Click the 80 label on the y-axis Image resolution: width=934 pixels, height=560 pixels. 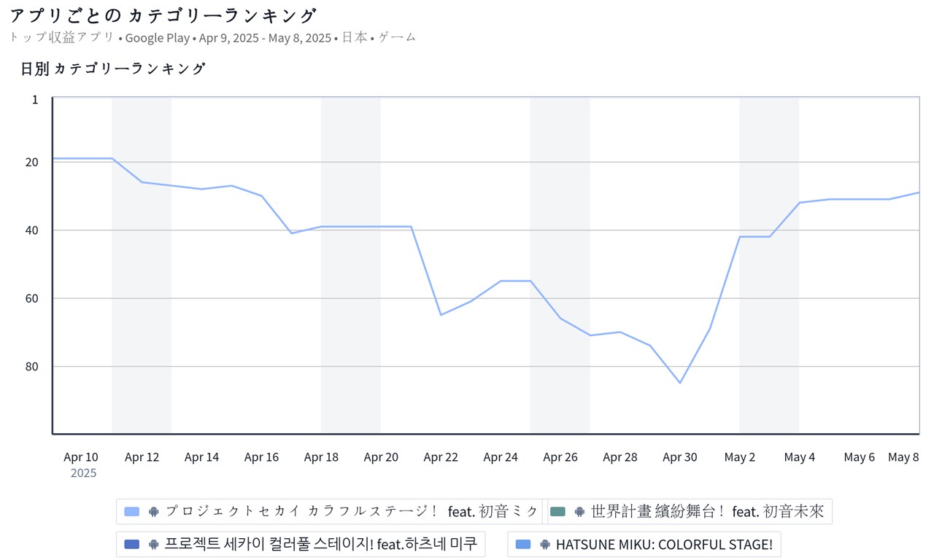(x=31, y=366)
